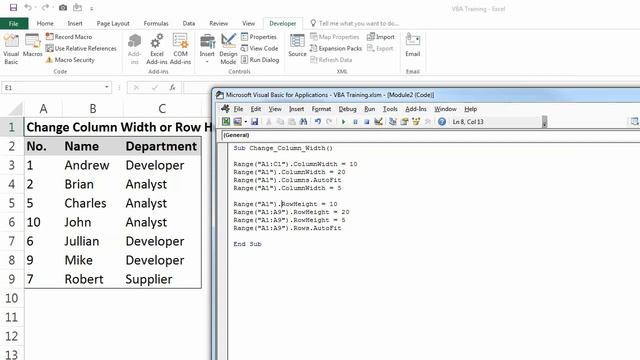Switch to the Insert ribbon tab in Excel

75,23
